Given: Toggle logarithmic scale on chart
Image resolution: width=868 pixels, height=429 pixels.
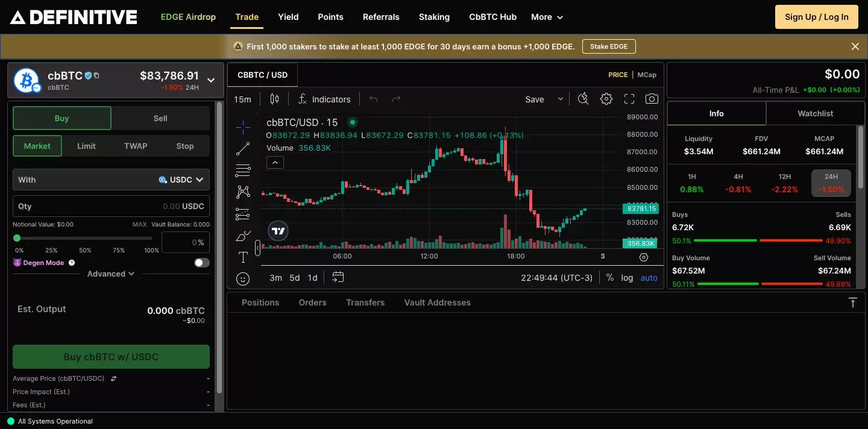Looking at the screenshot, I should pos(627,278).
